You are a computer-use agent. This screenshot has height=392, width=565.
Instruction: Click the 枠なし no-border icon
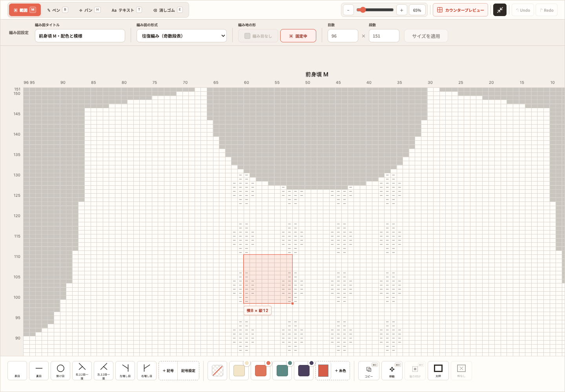[x=461, y=370]
